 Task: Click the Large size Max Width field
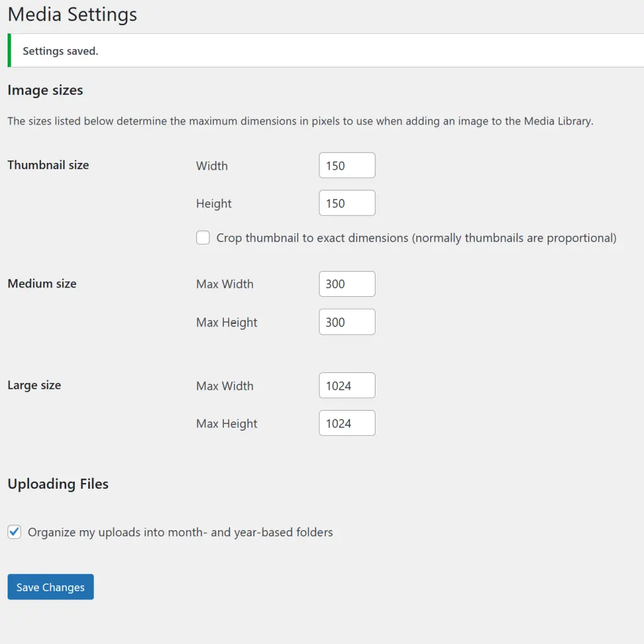coord(347,386)
